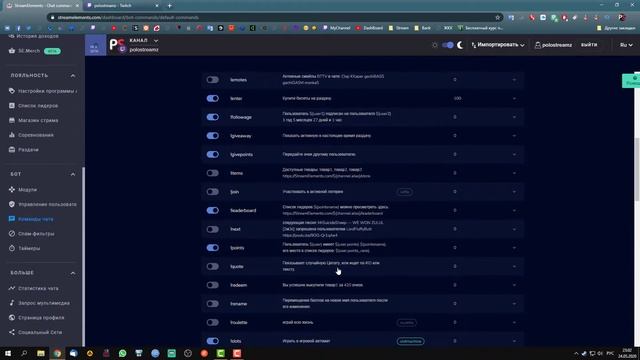640x360 pixels.
Task: Click the giveaways gift box icon
Action: (12, 149)
